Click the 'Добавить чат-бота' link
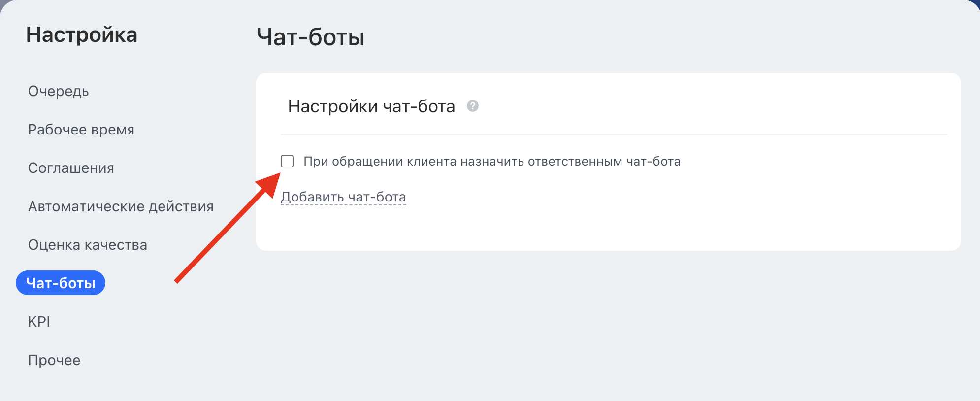 [x=343, y=197]
